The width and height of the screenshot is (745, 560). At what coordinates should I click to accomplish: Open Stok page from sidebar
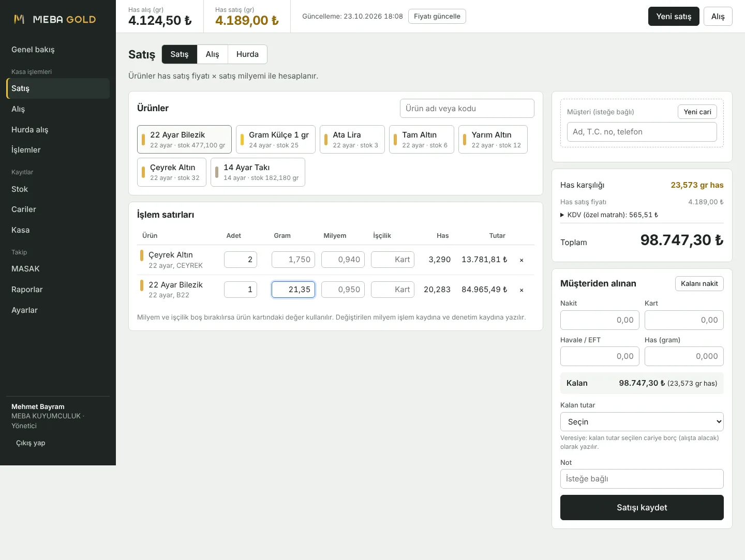[x=58, y=189]
